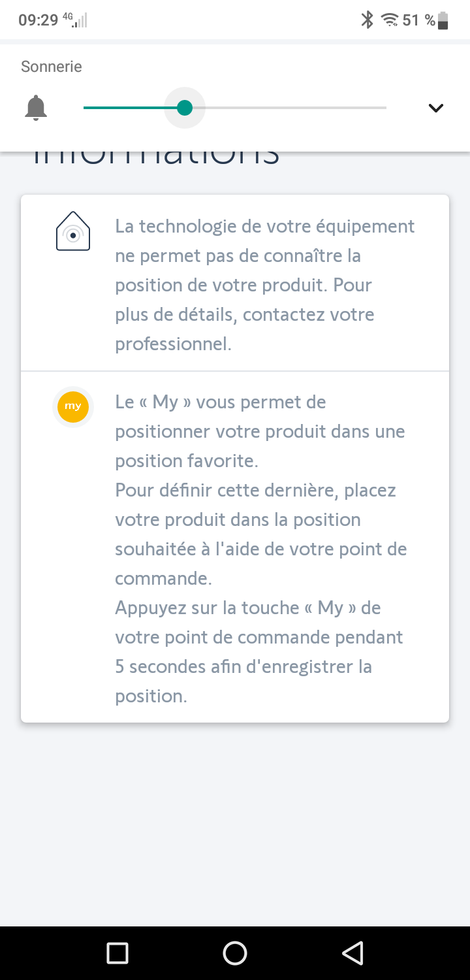Click the grey unfilled part of the ringer slider

(x=294, y=108)
